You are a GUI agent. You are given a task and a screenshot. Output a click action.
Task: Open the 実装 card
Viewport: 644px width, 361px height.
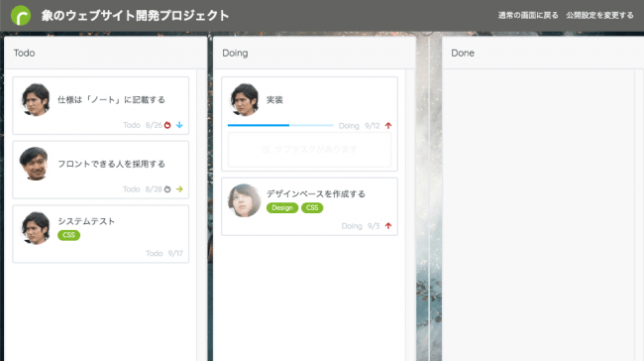tap(309, 124)
